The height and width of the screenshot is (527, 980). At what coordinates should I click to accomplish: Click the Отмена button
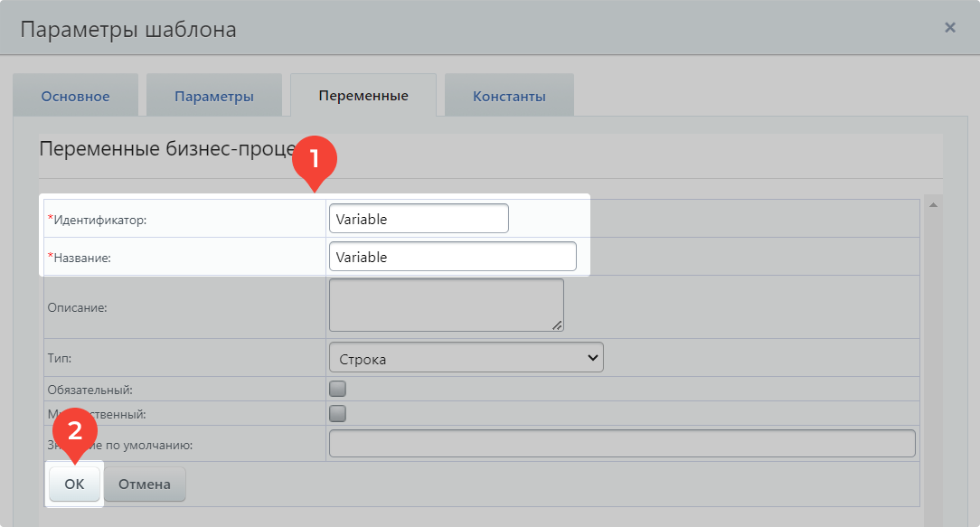tap(145, 485)
